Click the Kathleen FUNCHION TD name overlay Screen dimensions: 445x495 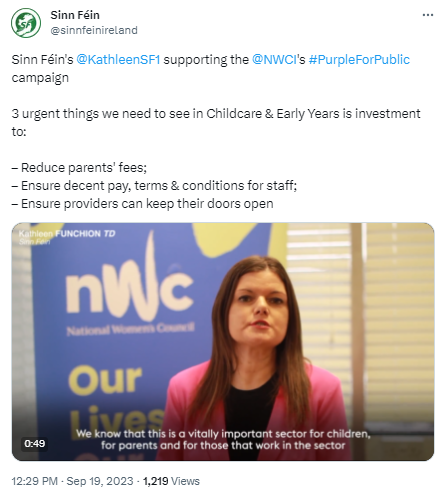pyautogui.click(x=67, y=234)
